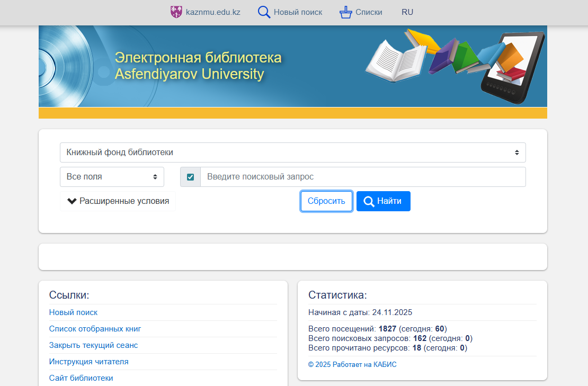Click the kaznmu.edu.kz crest icon
This screenshot has width=588, height=386.
(x=176, y=12)
